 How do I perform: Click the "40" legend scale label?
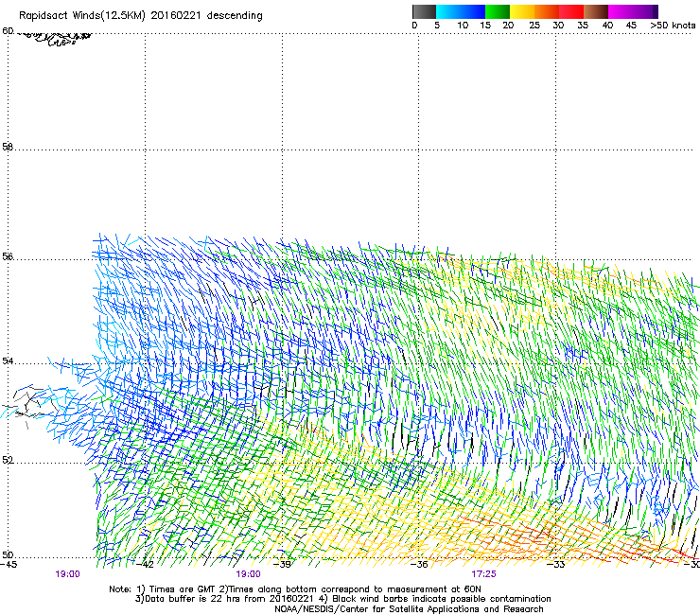pyautogui.click(x=607, y=26)
